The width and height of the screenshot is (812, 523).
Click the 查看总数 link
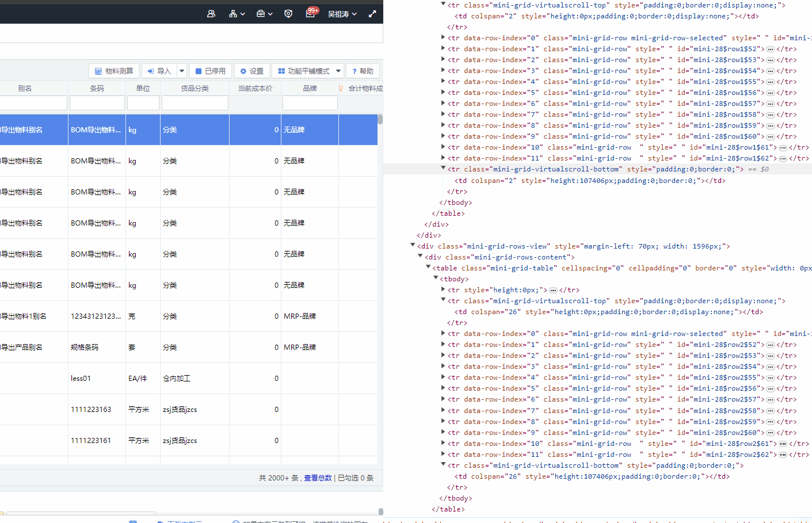coord(318,478)
